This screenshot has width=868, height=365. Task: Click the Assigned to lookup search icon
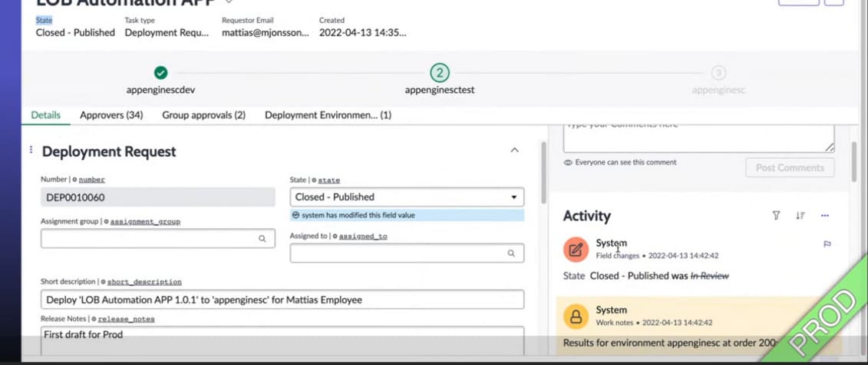click(x=511, y=253)
